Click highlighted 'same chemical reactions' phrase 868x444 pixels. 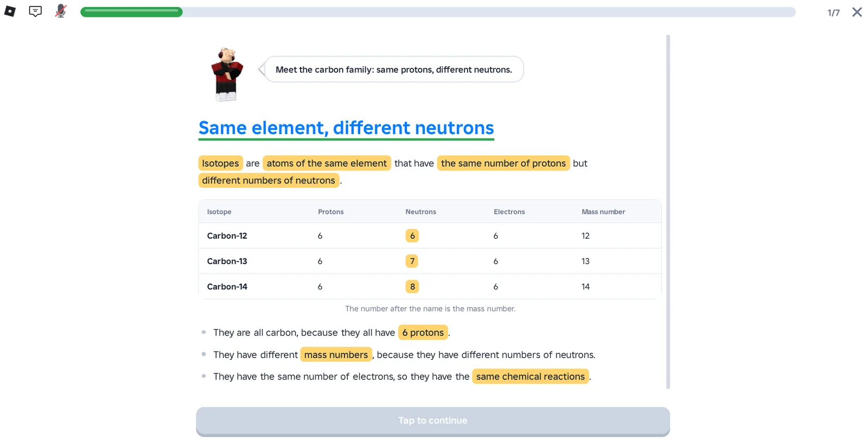pyautogui.click(x=531, y=377)
